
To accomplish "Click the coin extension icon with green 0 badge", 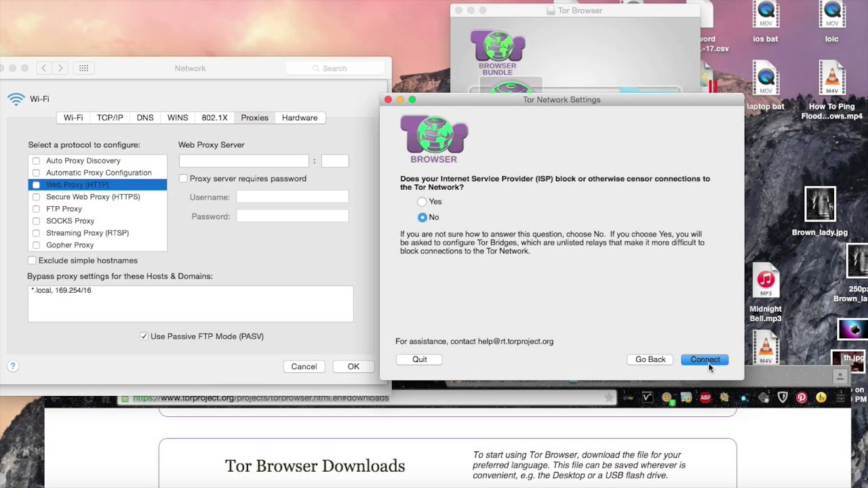I will 669,398.
